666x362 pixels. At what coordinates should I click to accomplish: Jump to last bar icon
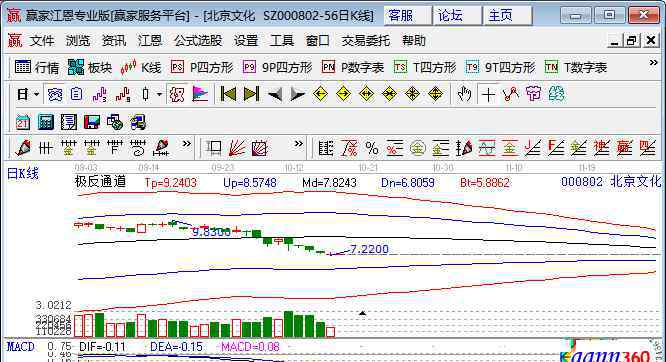[x=251, y=94]
